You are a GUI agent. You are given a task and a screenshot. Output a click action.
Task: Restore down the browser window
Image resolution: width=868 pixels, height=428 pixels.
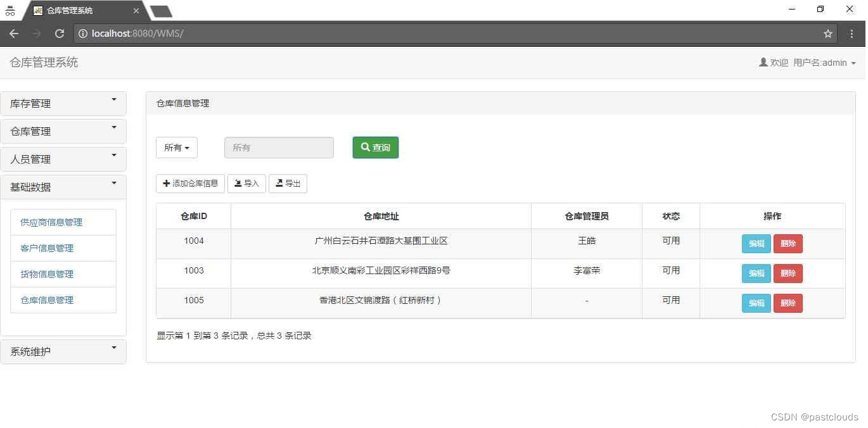[820, 9]
